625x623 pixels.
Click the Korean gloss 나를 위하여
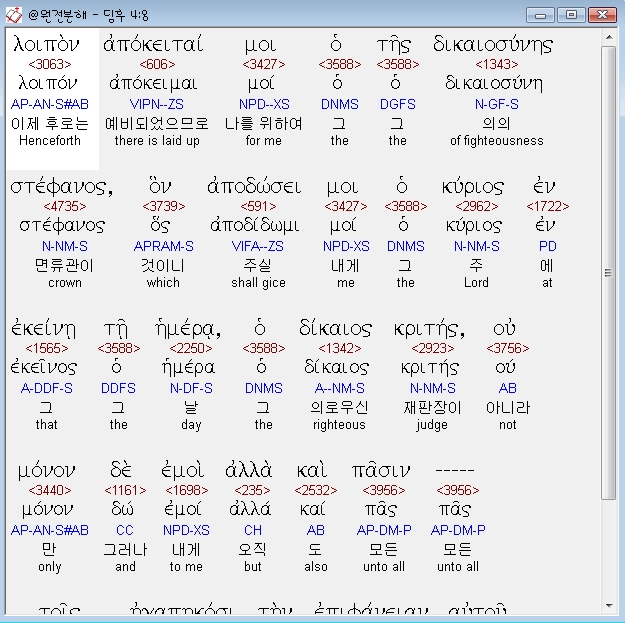coord(263,123)
